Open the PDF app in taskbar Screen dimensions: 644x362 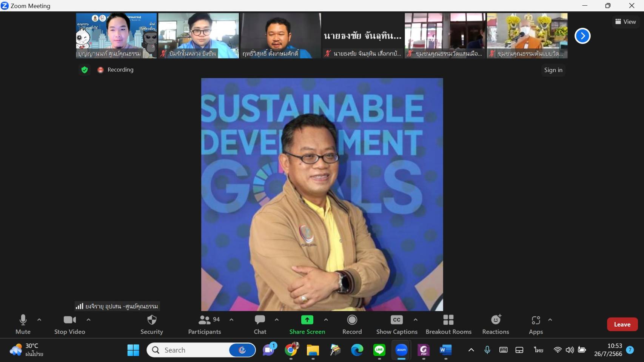coord(424,350)
